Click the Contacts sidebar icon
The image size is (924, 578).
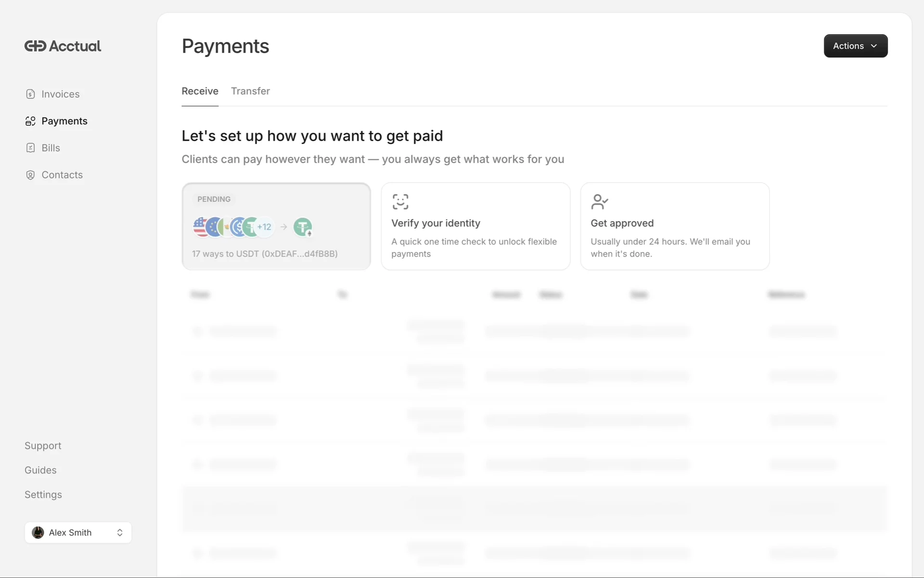pyautogui.click(x=30, y=175)
